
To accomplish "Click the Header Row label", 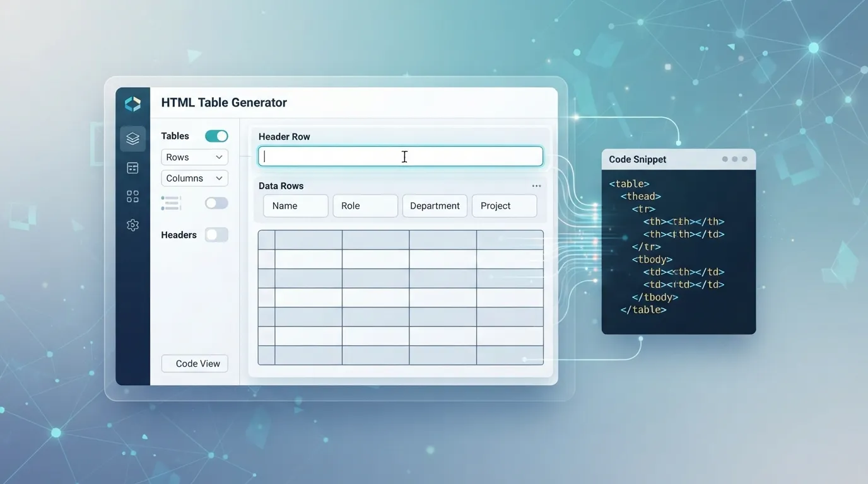I will [284, 137].
